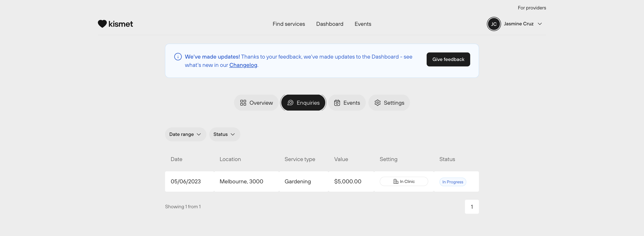Click the kismet heart logo
Screen dimensions: 644x236
coord(102,24)
